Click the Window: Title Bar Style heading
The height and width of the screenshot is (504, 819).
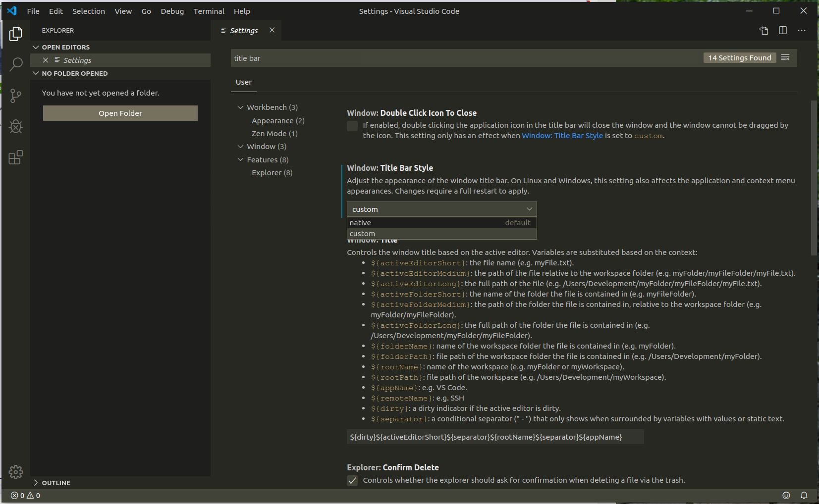point(390,168)
